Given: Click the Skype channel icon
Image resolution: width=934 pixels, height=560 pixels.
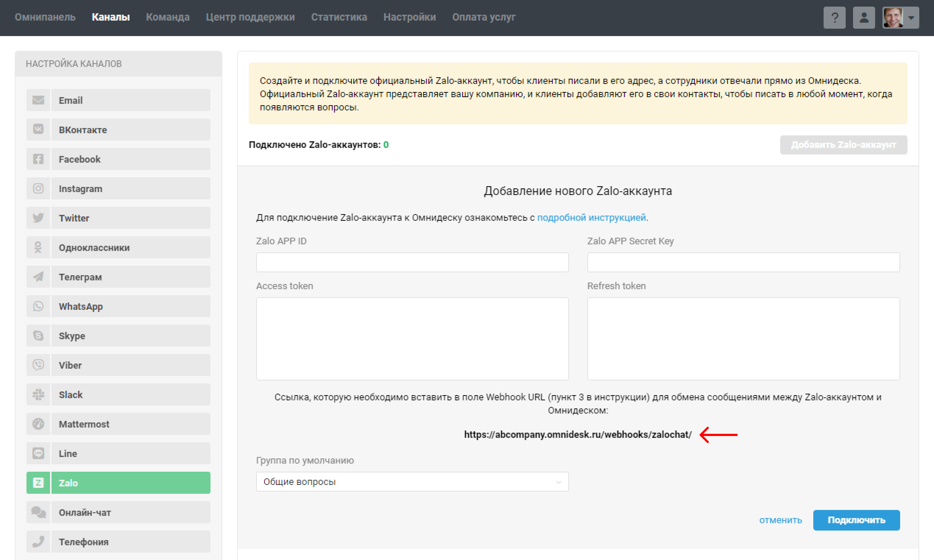Looking at the screenshot, I should [38, 336].
